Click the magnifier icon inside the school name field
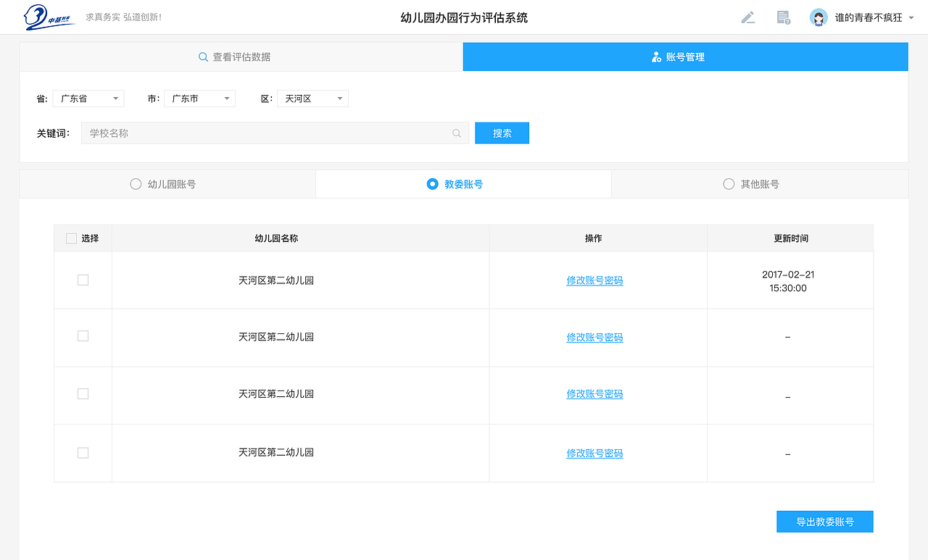This screenshot has width=928, height=560. 456,133
